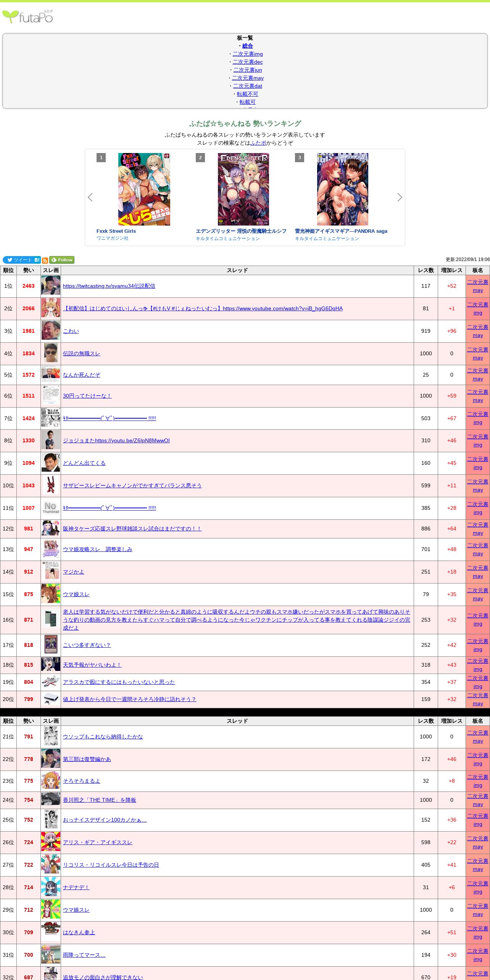Open the 雨降ってマース… thread
This screenshot has height=980, width=490.
(x=84, y=955)
